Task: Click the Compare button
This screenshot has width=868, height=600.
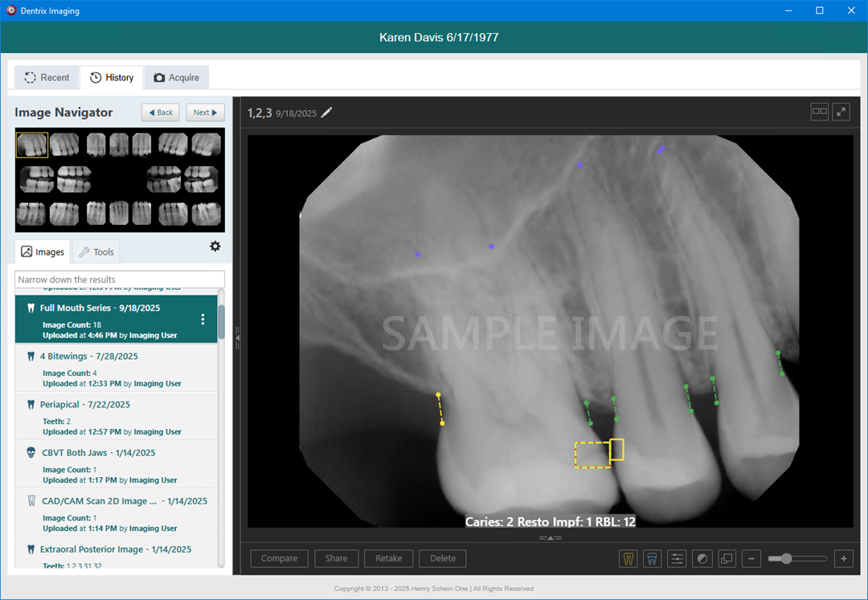Action: (279, 558)
